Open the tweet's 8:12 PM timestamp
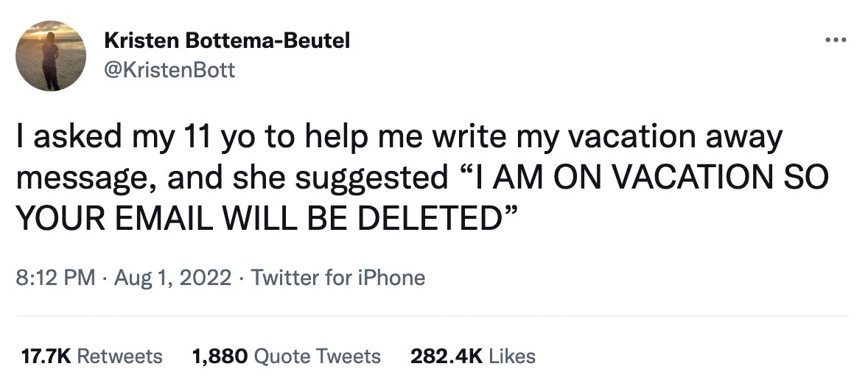868x386 pixels. point(55,278)
